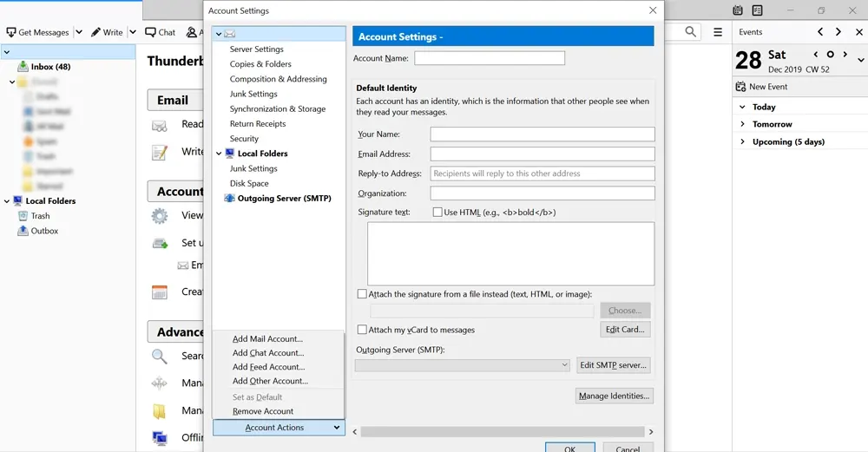The image size is (868, 452).
Task: Select the Outbox folder
Action: coord(44,231)
